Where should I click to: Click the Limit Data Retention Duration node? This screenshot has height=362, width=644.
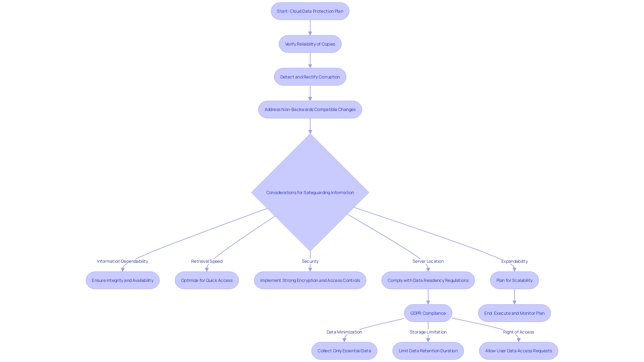tap(428, 351)
